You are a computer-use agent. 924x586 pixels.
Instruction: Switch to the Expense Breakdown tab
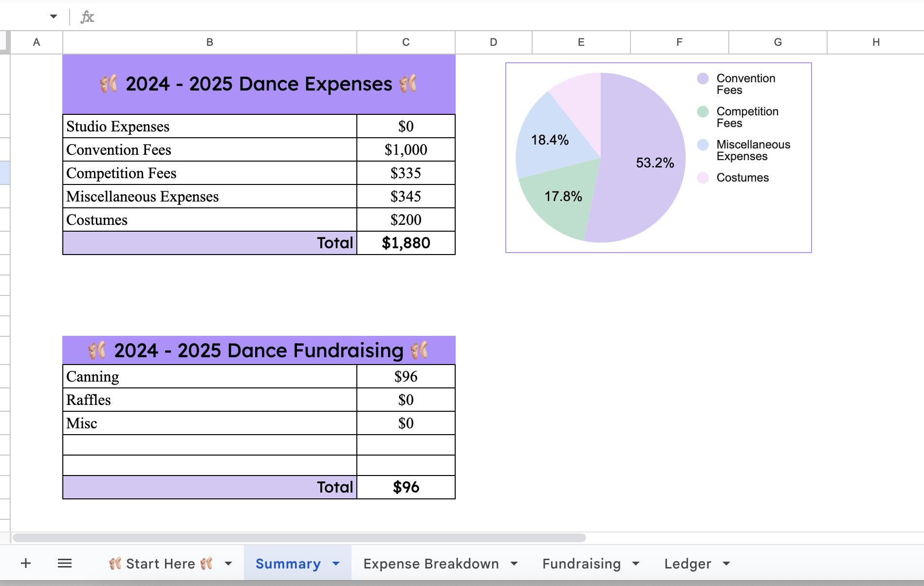click(430, 563)
